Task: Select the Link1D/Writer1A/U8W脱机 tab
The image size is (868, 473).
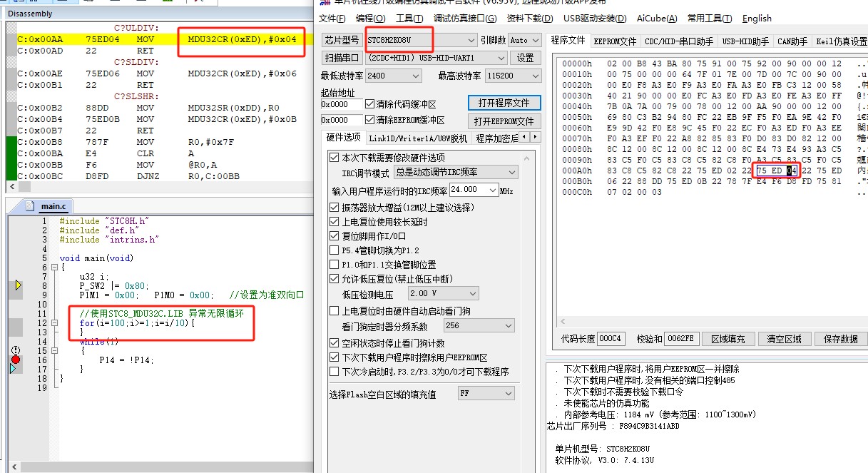Action: (x=418, y=138)
